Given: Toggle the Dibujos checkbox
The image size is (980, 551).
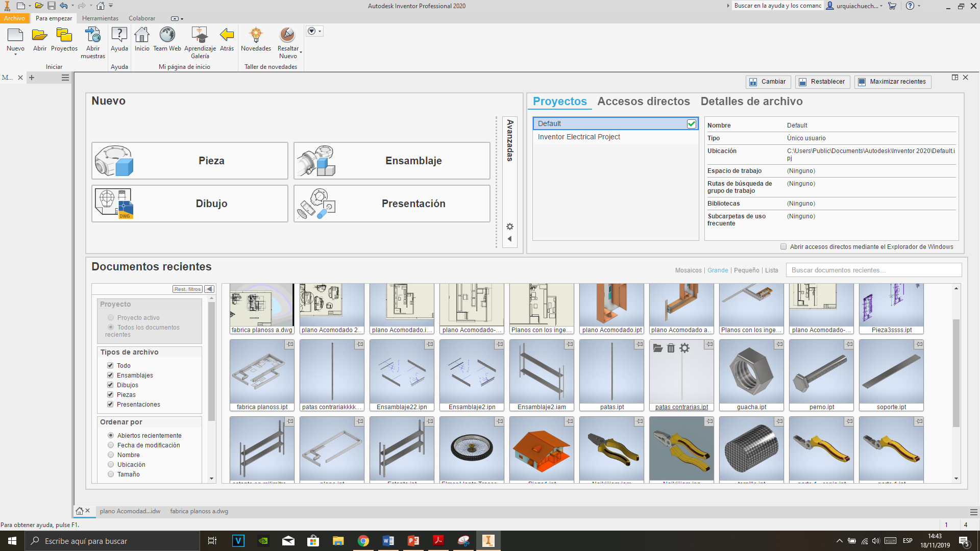Looking at the screenshot, I should [110, 385].
